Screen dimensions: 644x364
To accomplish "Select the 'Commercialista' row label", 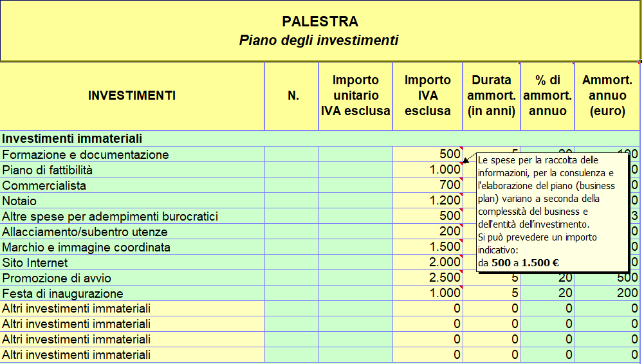I will pyautogui.click(x=44, y=185).
